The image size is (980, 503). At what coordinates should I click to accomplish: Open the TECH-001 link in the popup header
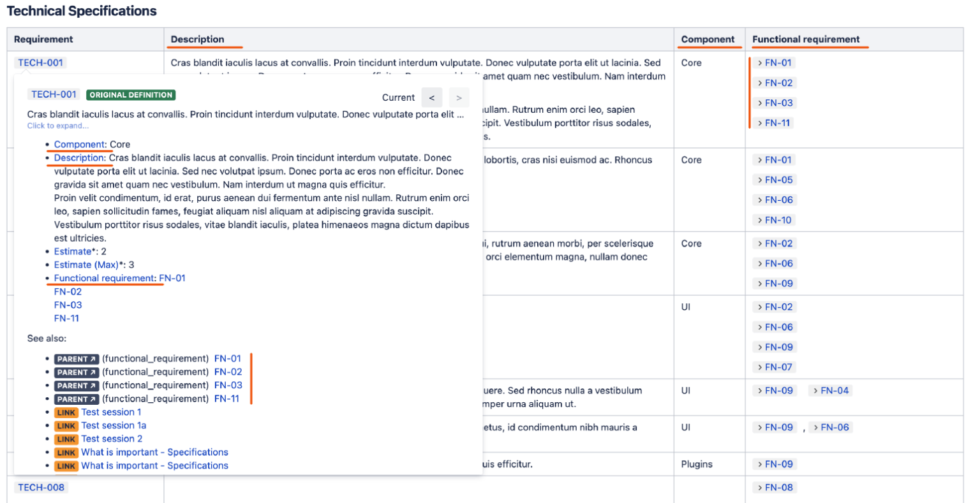point(54,94)
